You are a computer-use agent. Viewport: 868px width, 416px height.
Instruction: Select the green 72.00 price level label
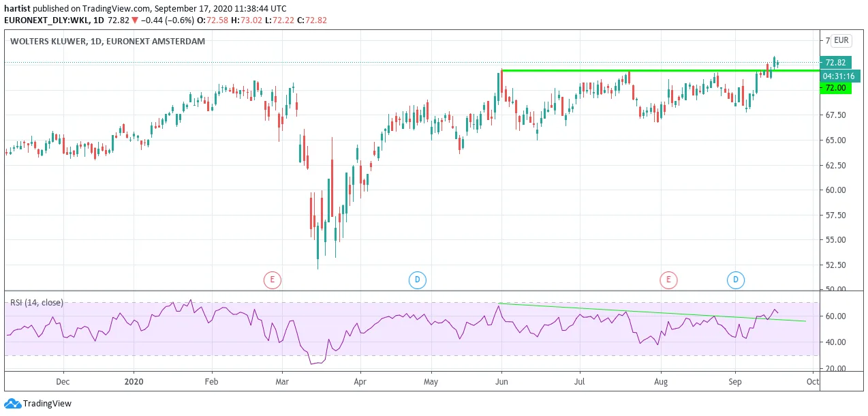pyautogui.click(x=835, y=88)
